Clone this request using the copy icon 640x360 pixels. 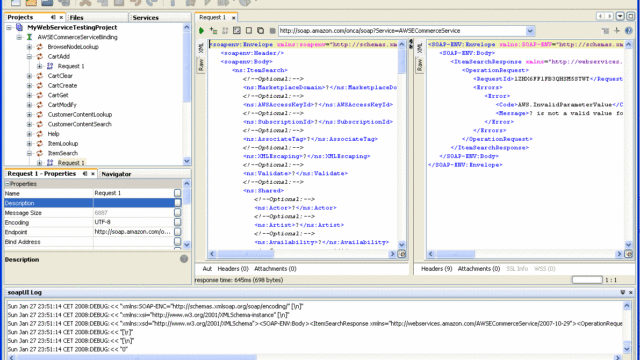click(260, 31)
